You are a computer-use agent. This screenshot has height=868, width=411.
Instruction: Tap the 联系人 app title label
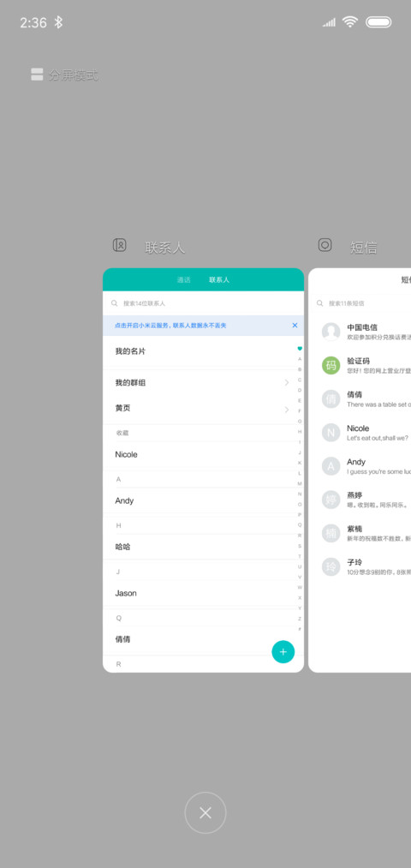click(x=165, y=248)
